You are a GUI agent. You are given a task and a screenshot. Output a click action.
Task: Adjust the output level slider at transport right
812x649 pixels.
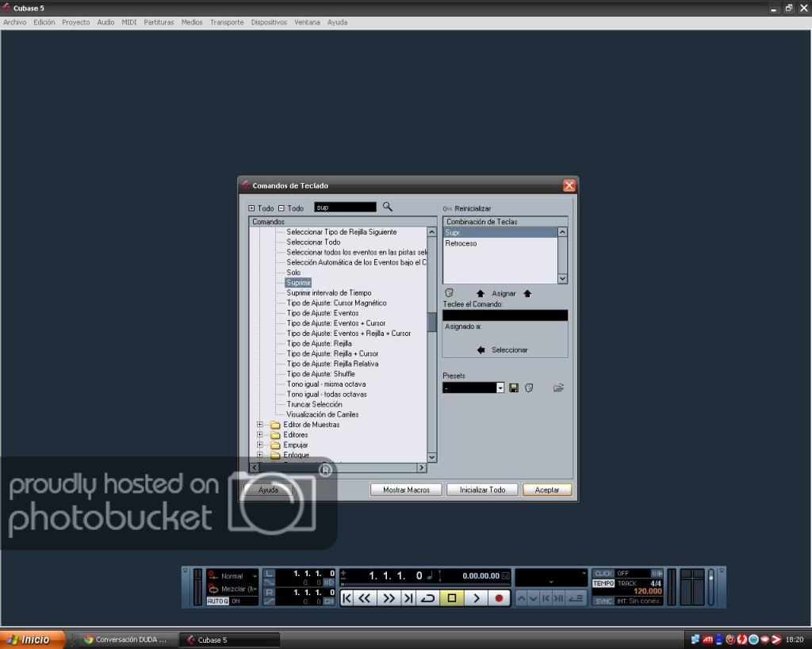tap(711, 586)
